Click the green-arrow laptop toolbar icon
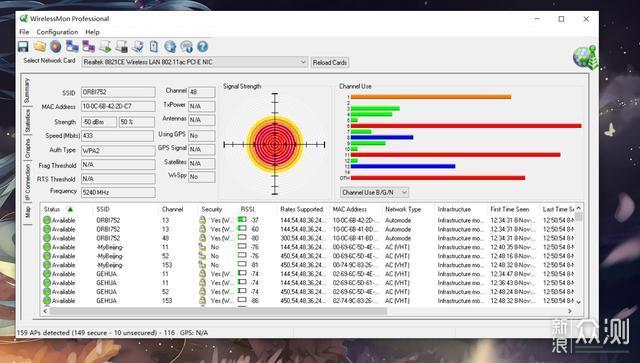Viewport: 640px width, 363px height. (105, 47)
